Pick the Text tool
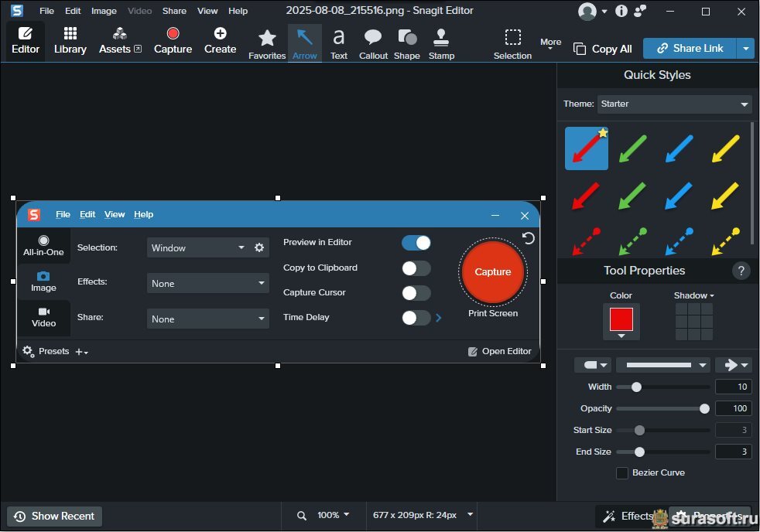 339,43
